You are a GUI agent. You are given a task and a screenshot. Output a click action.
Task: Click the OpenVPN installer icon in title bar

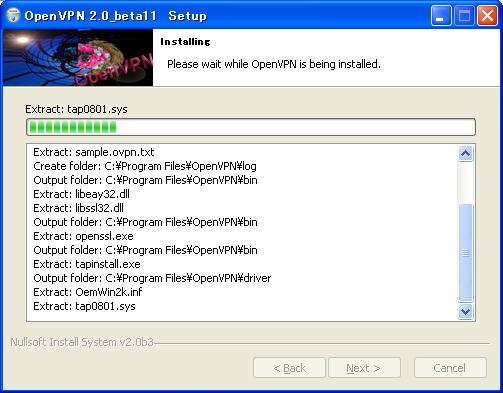pos(13,15)
